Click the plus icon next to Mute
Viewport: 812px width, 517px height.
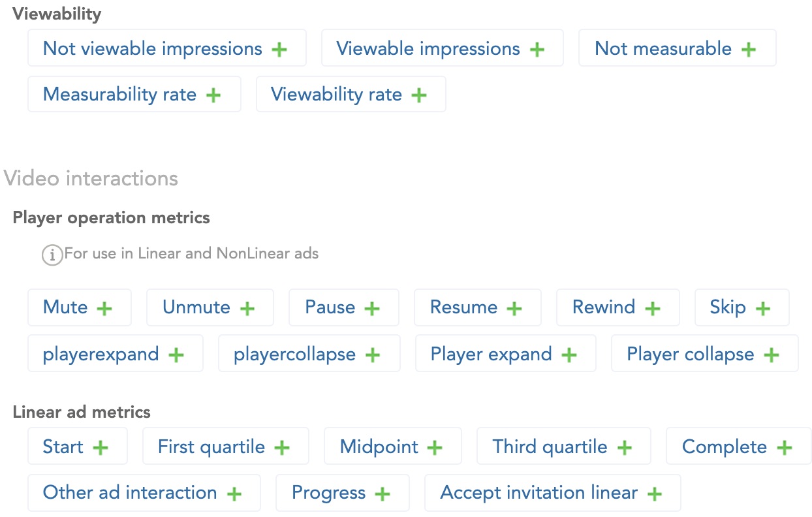click(104, 308)
